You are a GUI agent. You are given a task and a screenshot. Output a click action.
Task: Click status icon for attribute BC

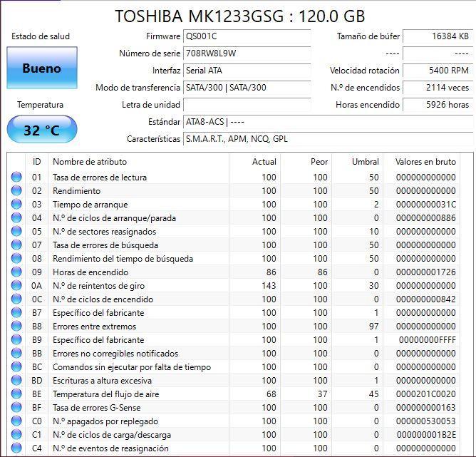pos(16,367)
